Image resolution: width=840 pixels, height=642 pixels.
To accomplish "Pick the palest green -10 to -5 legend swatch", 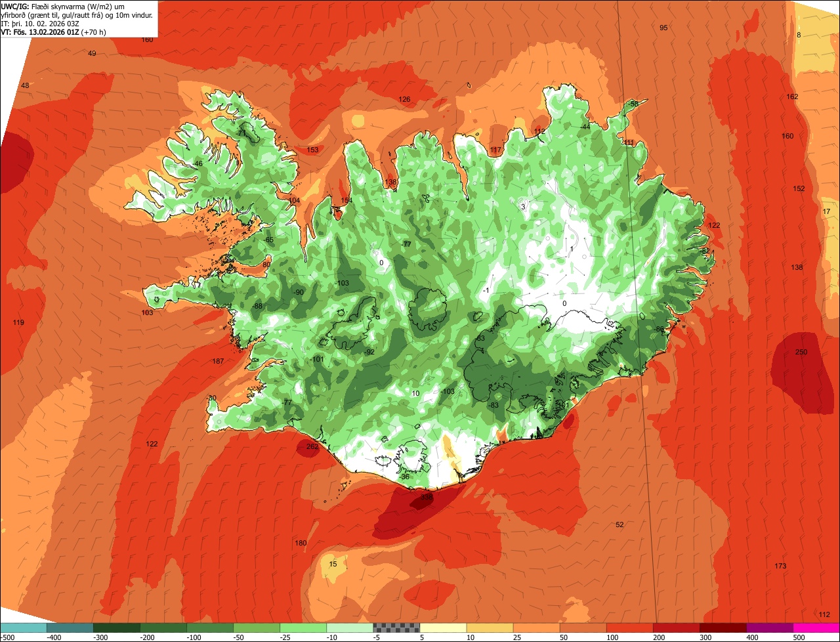I will tap(349, 627).
